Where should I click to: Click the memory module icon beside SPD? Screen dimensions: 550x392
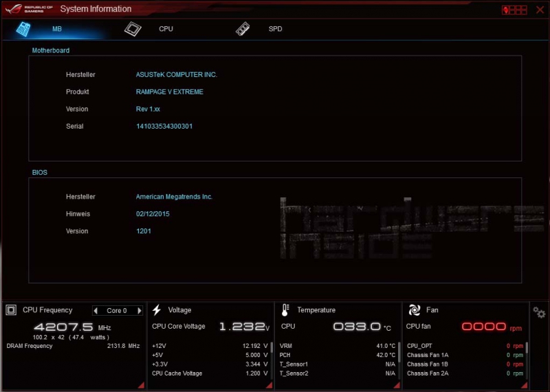[242, 29]
